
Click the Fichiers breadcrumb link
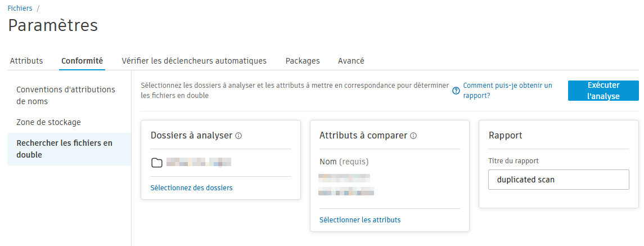pyautogui.click(x=20, y=8)
